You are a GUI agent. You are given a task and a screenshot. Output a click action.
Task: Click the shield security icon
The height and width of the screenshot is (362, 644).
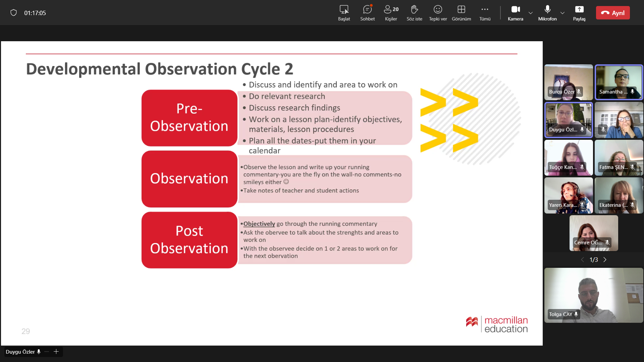[13, 13]
